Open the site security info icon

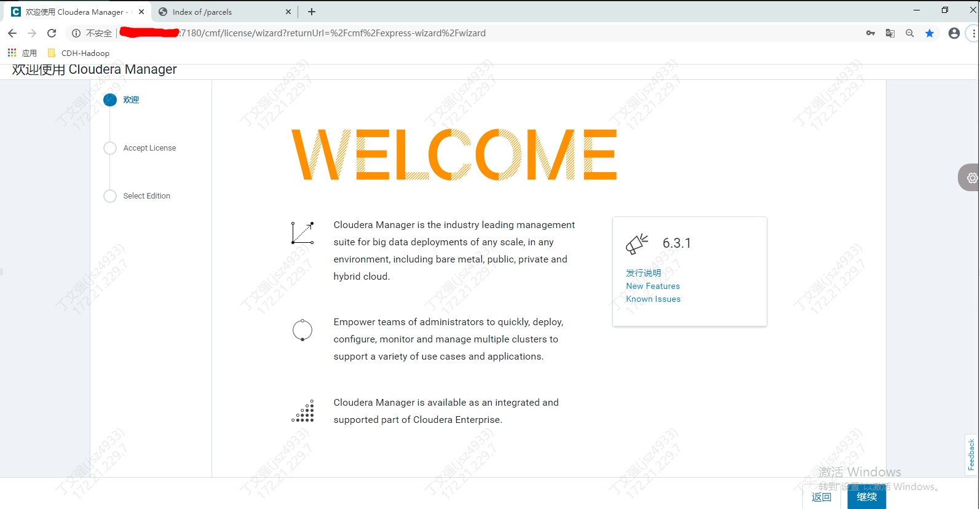point(76,33)
